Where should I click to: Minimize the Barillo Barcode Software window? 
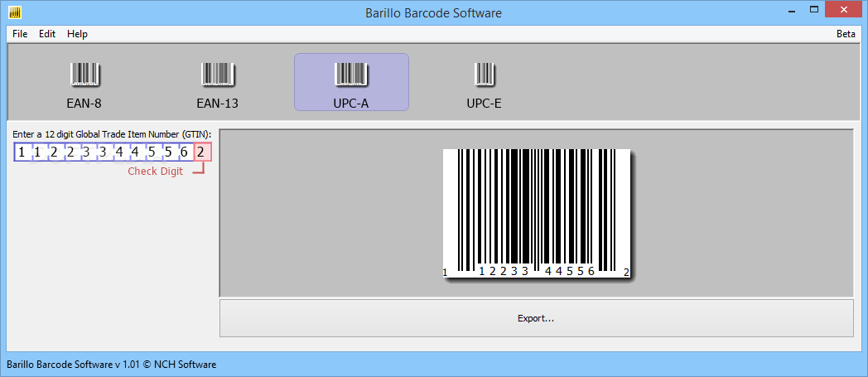pos(792,9)
